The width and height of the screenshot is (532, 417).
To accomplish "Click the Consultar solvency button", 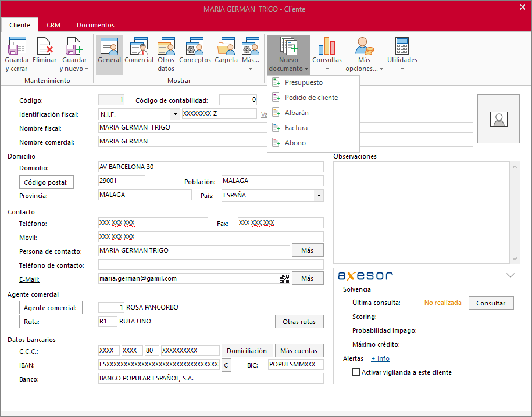I will [x=491, y=303].
